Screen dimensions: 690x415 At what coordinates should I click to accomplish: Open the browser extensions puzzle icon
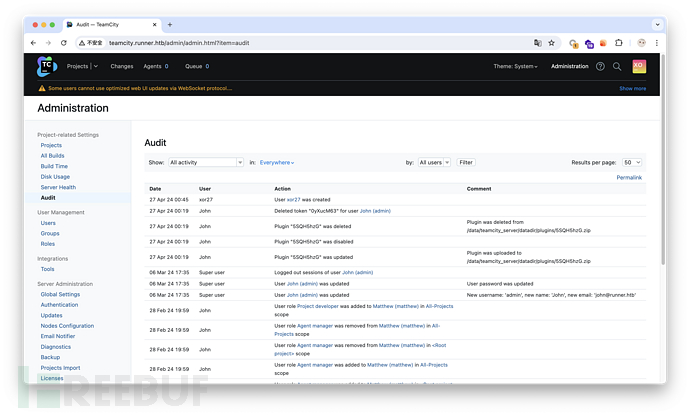(x=618, y=43)
